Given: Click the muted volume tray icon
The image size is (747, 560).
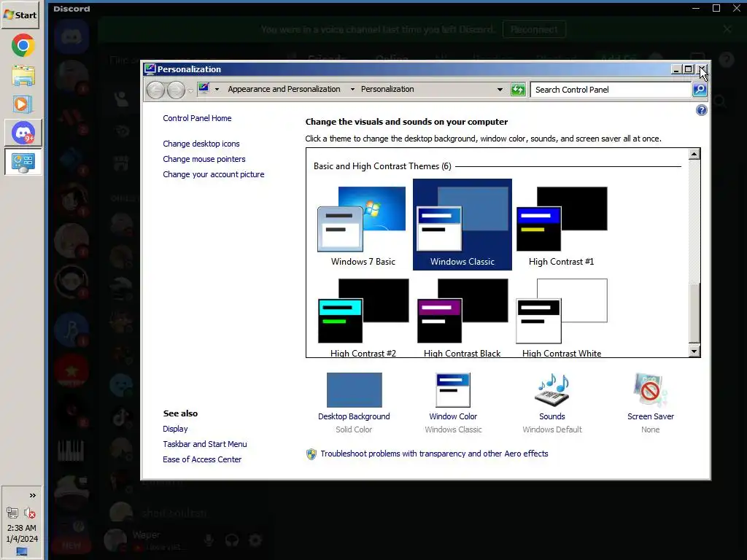Looking at the screenshot, I should tap(29, 513).
